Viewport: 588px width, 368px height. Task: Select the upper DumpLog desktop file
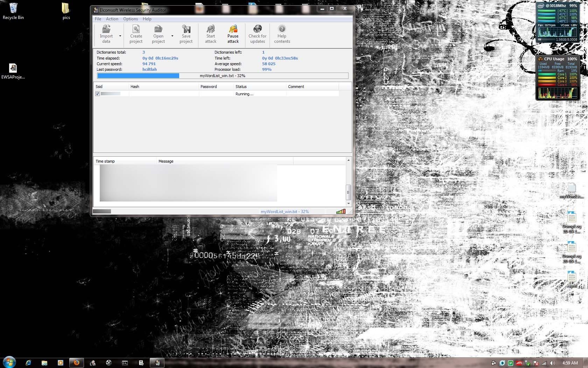[x=571, y=223]
